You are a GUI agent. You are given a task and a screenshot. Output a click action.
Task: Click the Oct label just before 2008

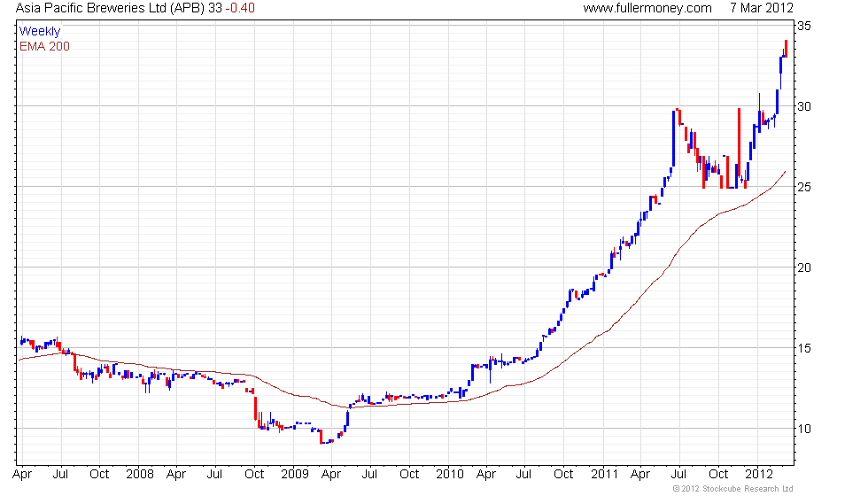coord(99,475)
